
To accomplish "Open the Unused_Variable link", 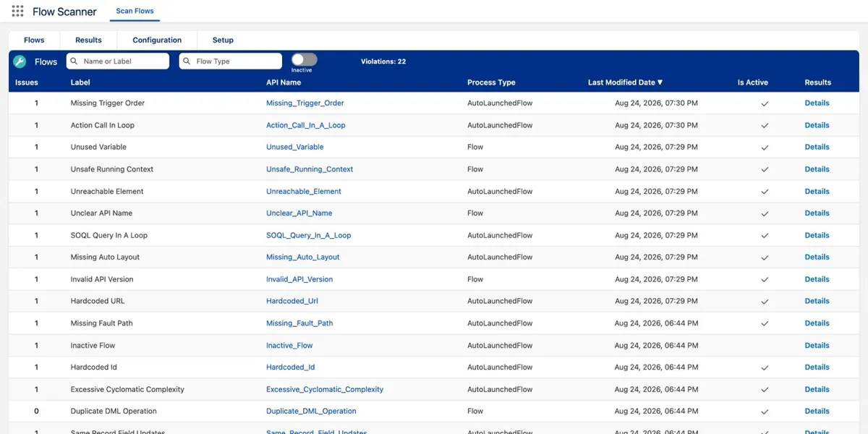I will point(295,147).
